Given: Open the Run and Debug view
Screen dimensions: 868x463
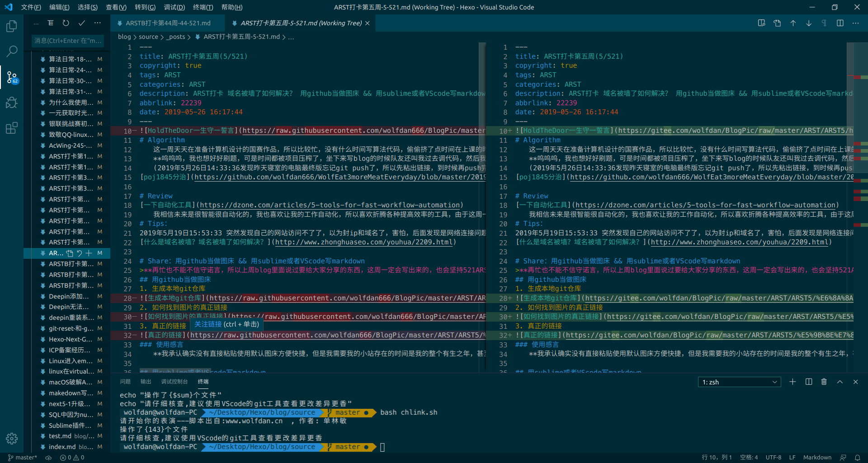Looking at the screenshot, I should click(x=12, y=103).
